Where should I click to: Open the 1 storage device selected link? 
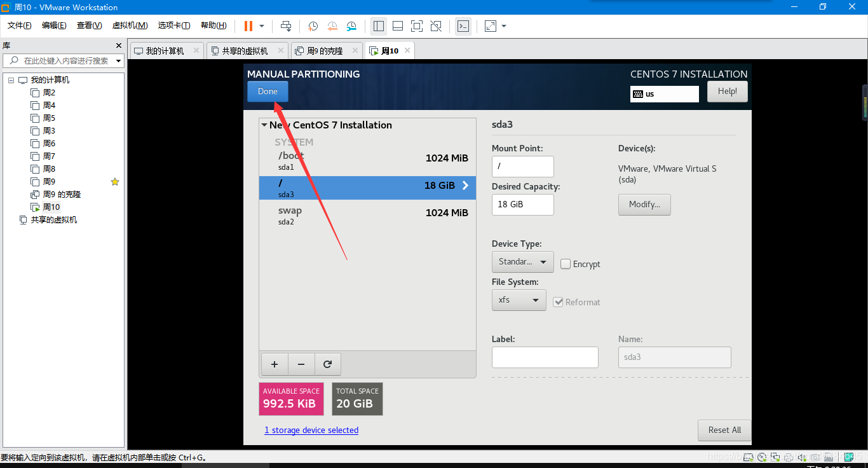tap(311, 430)
